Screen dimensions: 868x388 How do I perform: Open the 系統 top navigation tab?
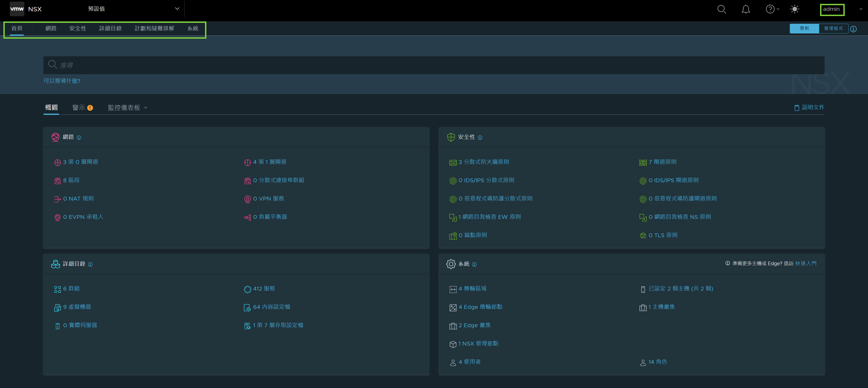click(x=193, y=29)
